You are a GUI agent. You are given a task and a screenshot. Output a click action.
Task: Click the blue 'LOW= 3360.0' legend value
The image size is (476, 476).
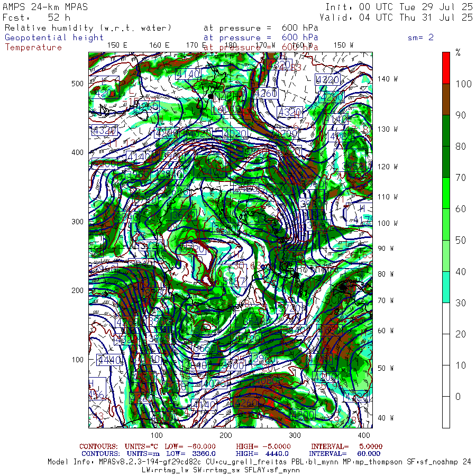[191, 454]
